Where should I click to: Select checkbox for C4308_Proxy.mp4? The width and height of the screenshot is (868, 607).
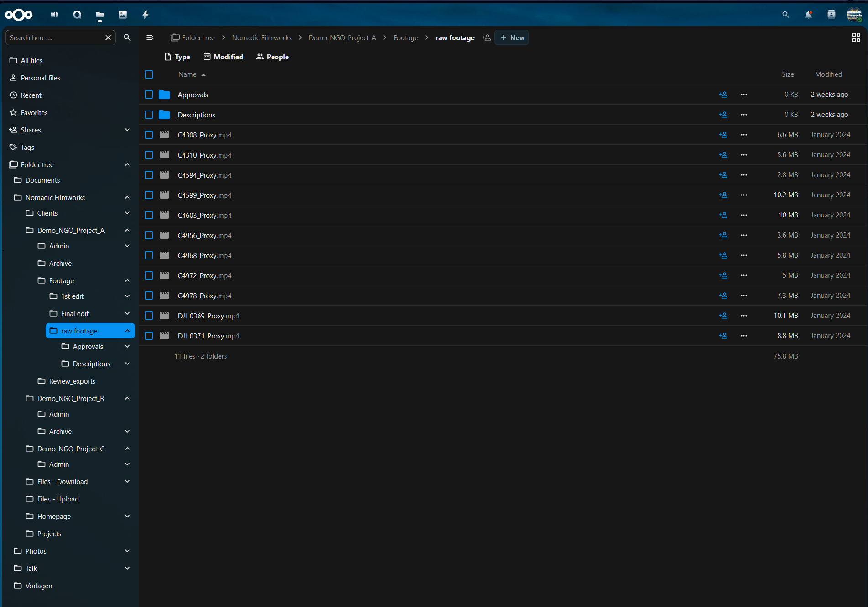pos(149,135)
